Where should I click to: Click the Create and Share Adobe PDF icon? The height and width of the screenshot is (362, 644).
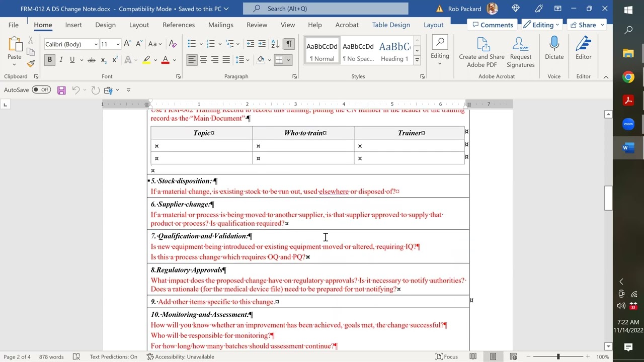coord(482,52)
